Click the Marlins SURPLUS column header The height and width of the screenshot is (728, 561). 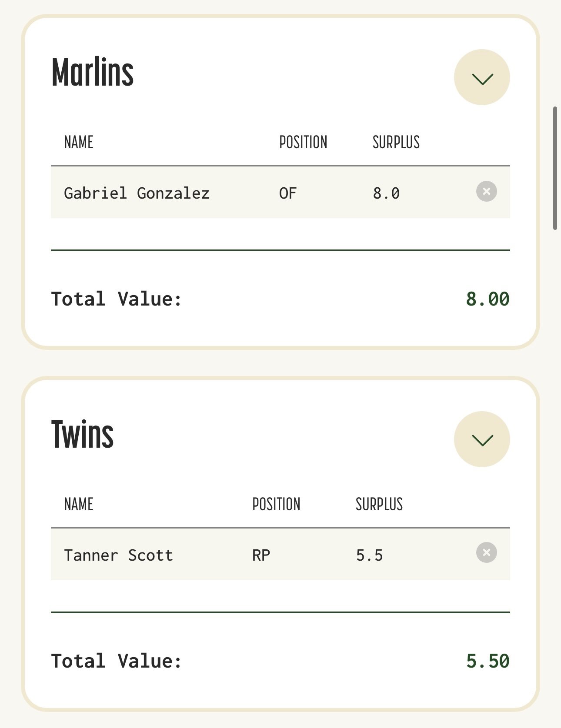396,142
